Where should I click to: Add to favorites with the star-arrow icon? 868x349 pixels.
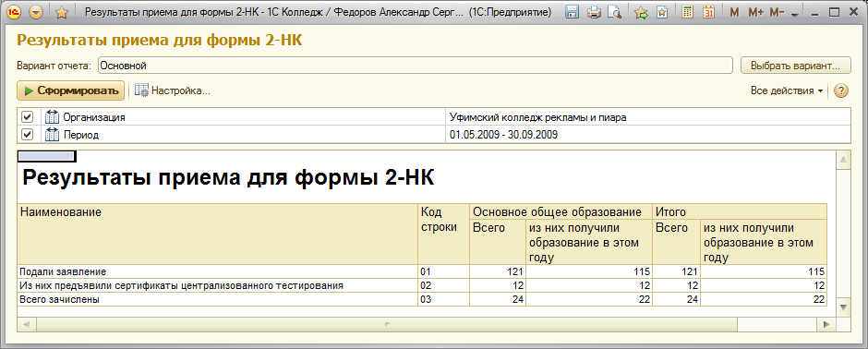click(x=641, y=12)
